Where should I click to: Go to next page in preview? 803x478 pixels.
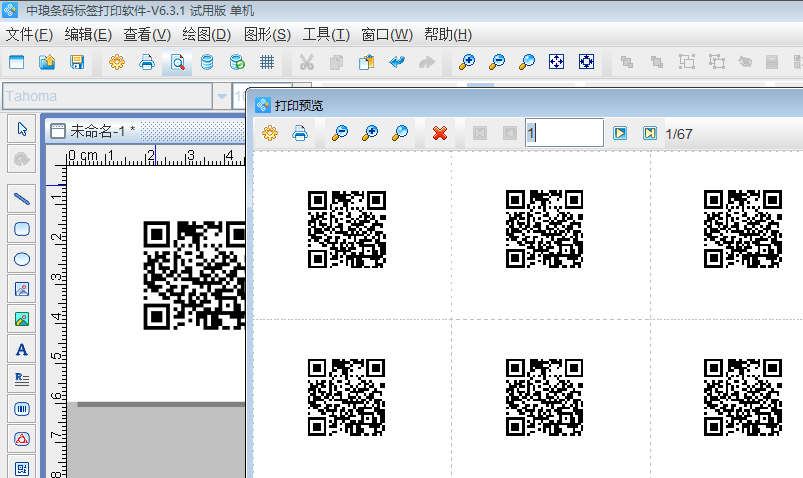(x=620, y=133)
